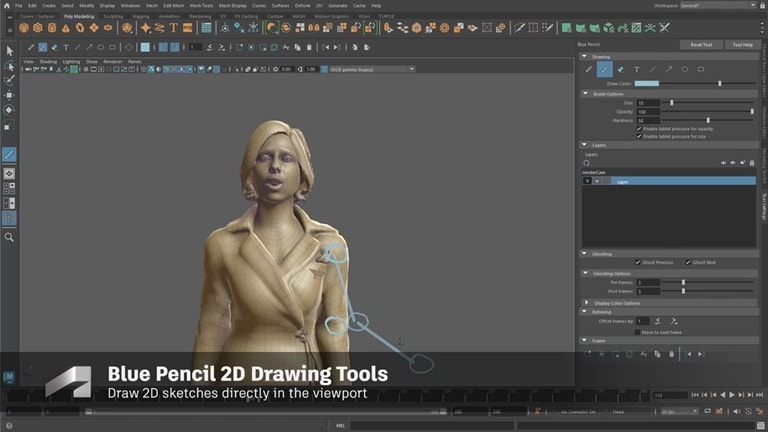
Task: Click the Opacity value field
Action: coord(648,112)
